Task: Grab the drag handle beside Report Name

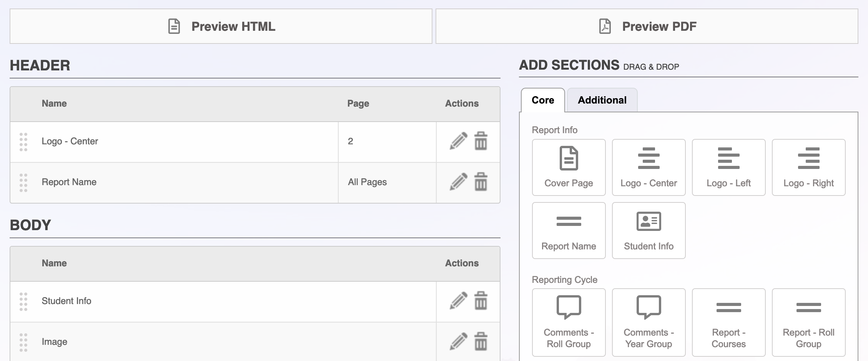Action: (23, 182)
